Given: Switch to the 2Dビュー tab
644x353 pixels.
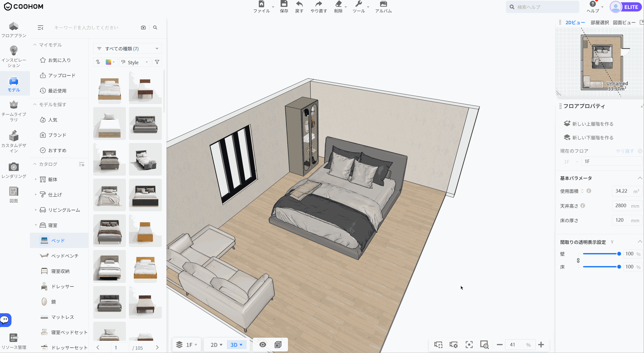Looking at the screenshot, I should click(575, 23).
